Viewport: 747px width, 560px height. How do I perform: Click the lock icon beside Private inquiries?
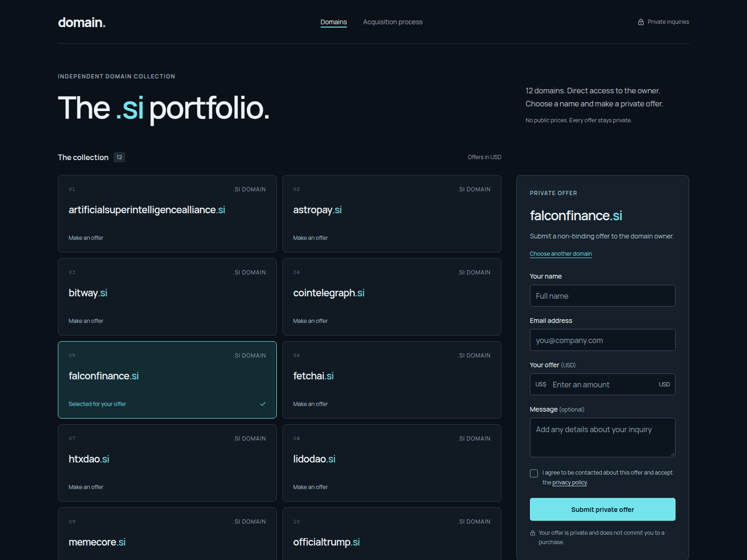pyautogui.click(x=641, y=22)
